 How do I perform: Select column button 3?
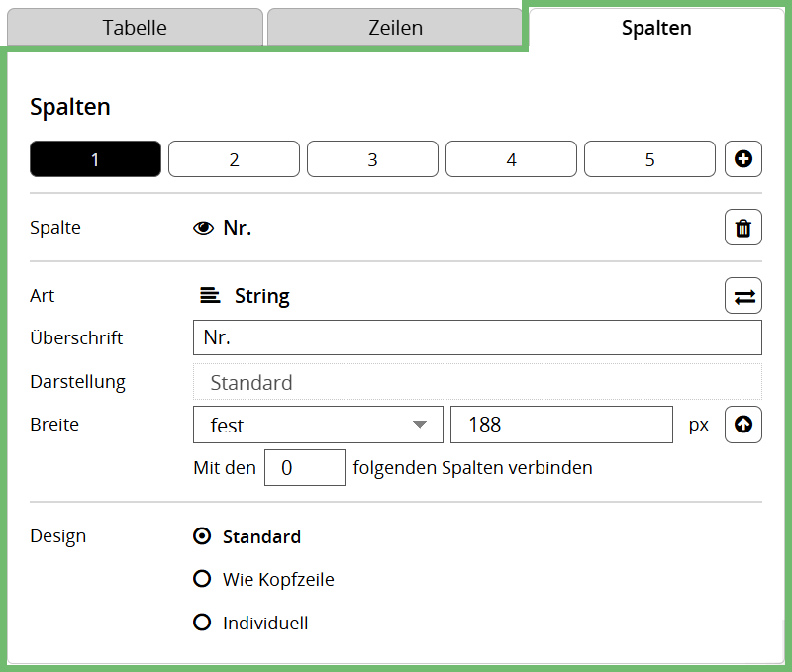coord(372,159)
